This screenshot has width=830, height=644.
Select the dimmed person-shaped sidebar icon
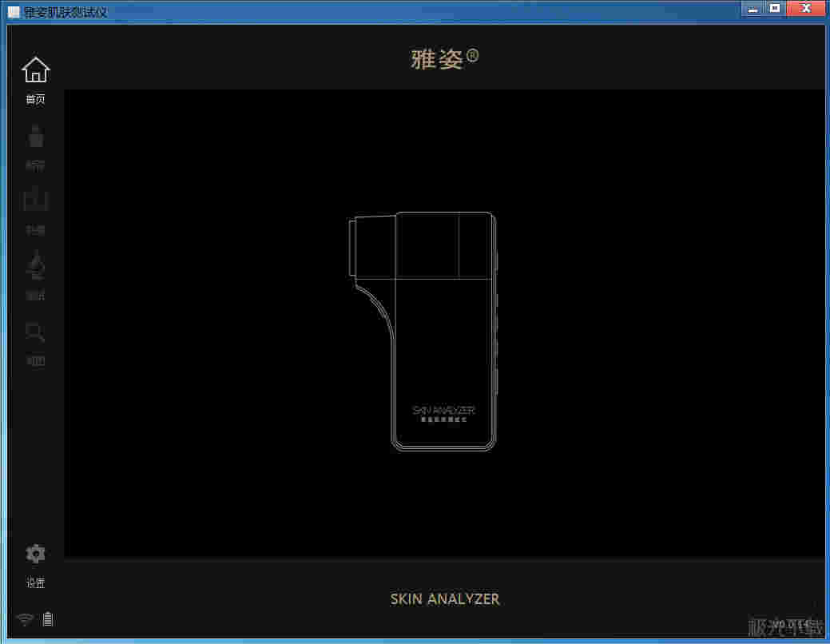click(x=35, y=137)
